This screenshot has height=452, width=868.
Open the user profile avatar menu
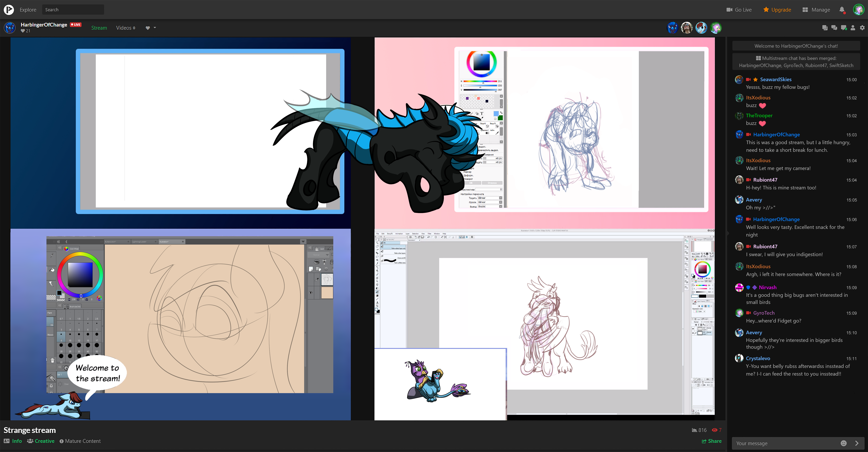coord(858,9)
